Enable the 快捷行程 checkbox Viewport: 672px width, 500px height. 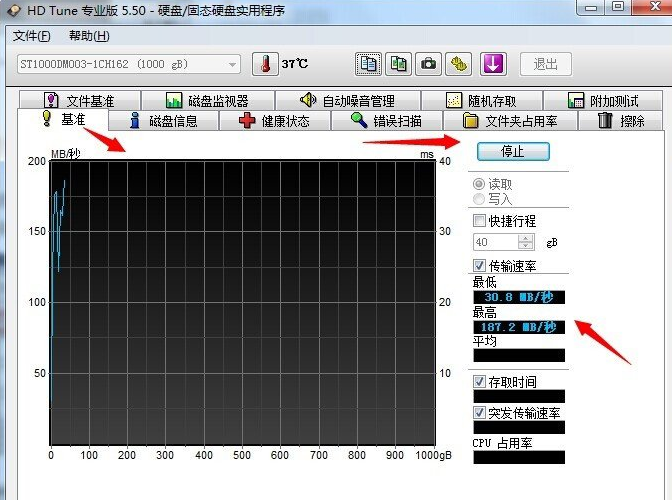pos(480,221)
